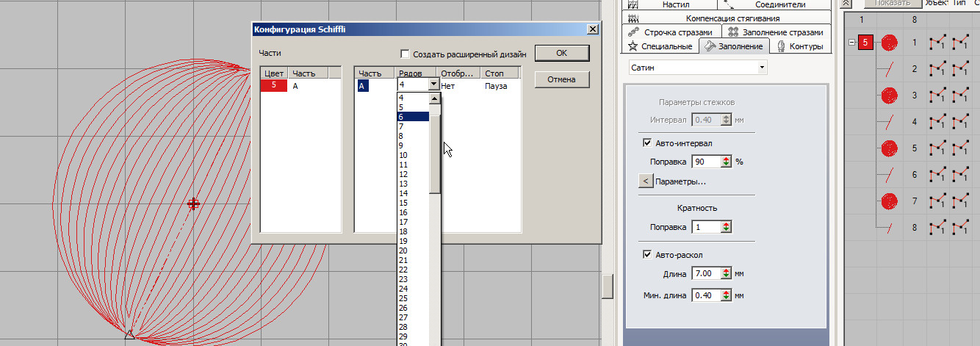Choose 8 in the rows dropdown list
This screenshot has width=980, height=346.
[x=413, y=136]
